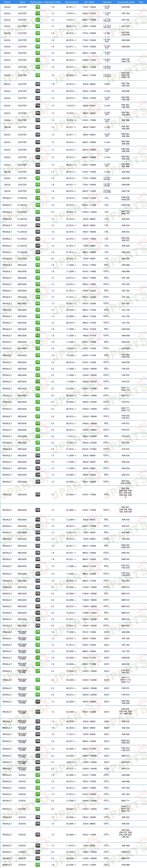This screenshot has height=868, width=147.
Task: Click petrol icon in Megane Kombi H4J 700 row
Action: (38, 651)
